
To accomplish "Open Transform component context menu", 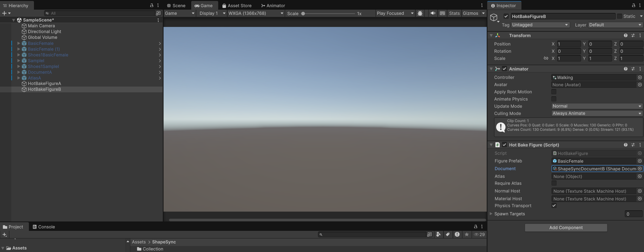I will pyautogui.click(x=640, y=35).
